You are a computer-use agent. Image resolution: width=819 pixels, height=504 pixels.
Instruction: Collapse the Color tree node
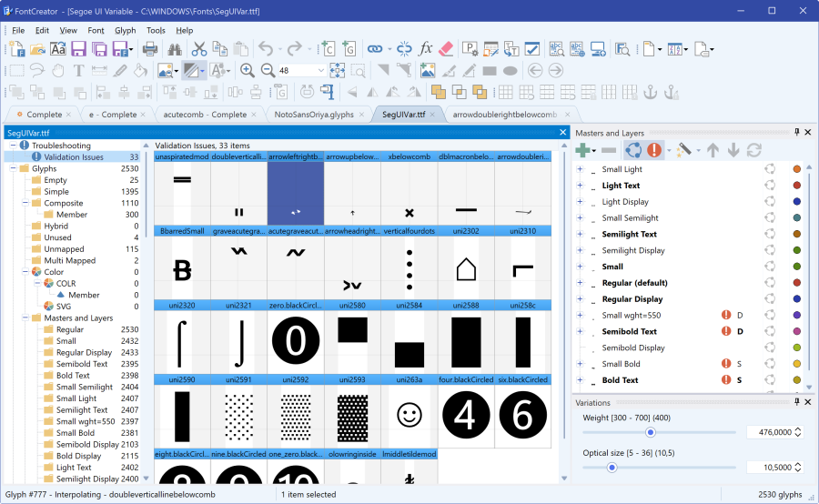(25, 272)
